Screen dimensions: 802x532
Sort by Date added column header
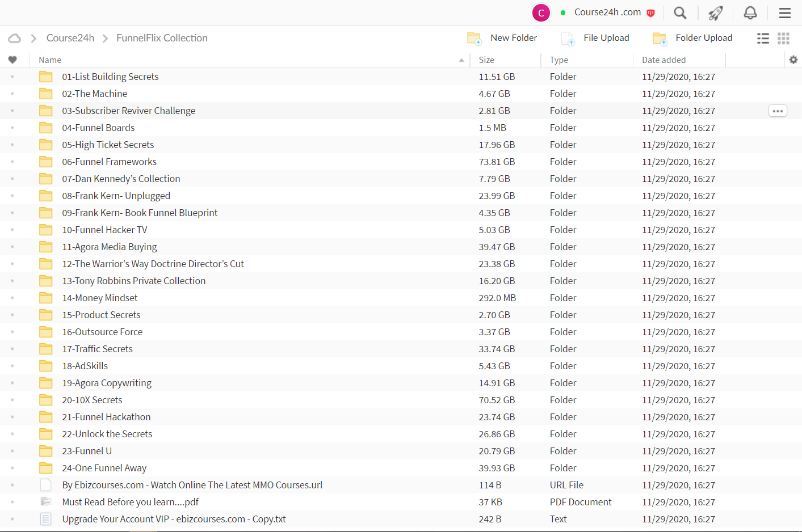tap(664, 60)
